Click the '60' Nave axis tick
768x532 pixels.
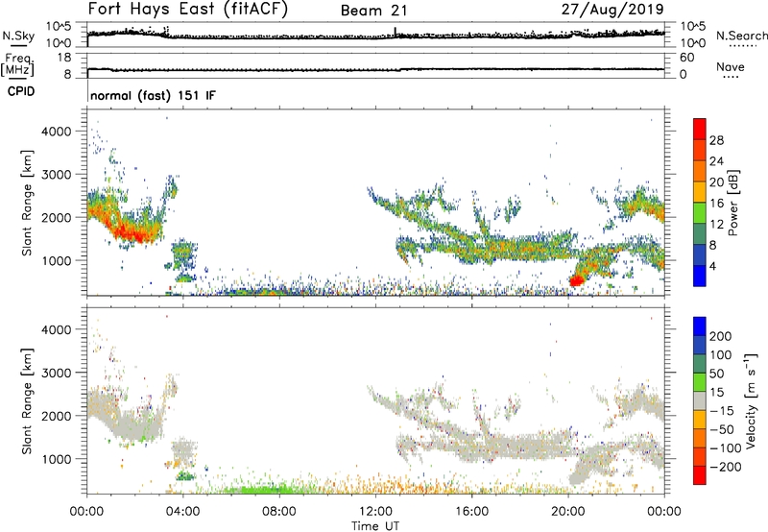click(x=686, y=58)
